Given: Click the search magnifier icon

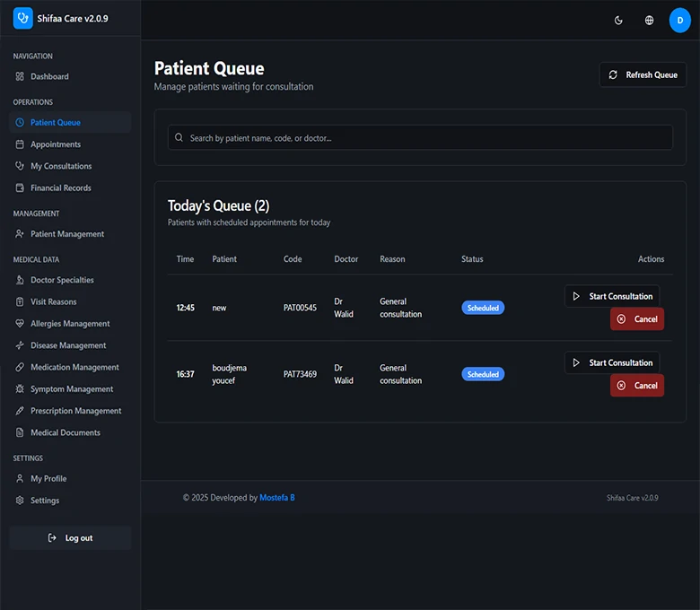Looking at the screenshot, I should [179, 137].
